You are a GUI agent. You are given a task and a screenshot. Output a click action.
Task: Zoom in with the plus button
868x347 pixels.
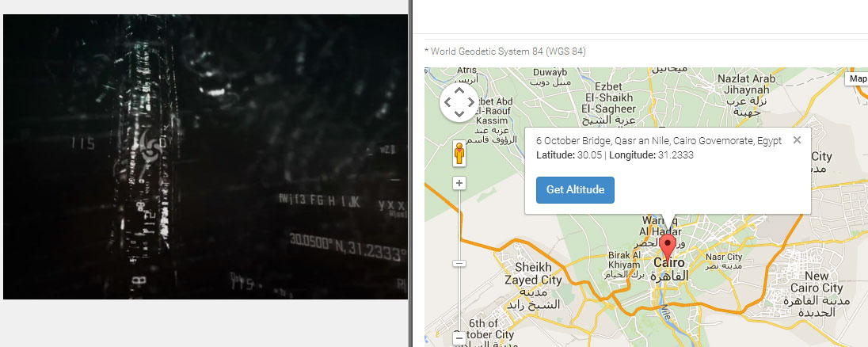[459, 183]
